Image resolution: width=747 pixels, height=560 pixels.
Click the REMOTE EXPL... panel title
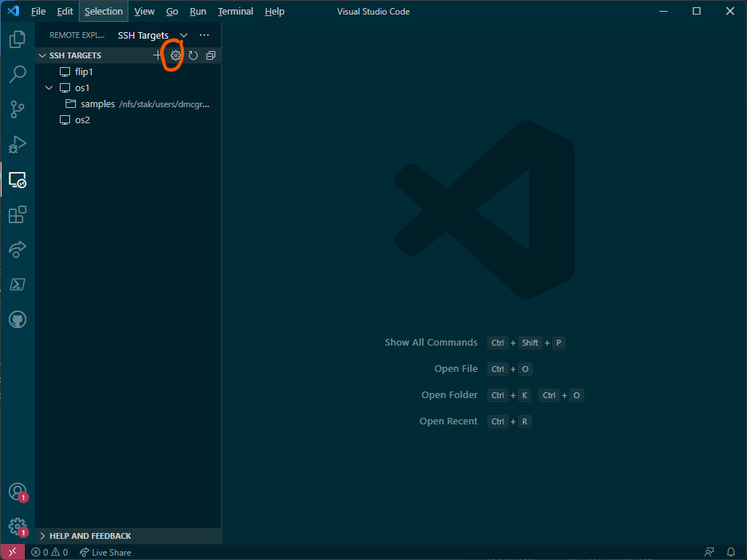tap(77, 35)
